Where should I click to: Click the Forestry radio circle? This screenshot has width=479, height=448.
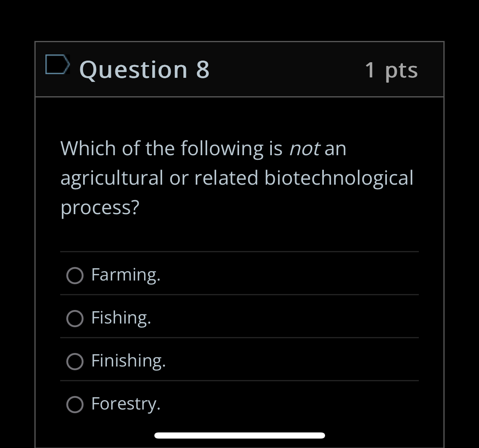coord(75,404)
